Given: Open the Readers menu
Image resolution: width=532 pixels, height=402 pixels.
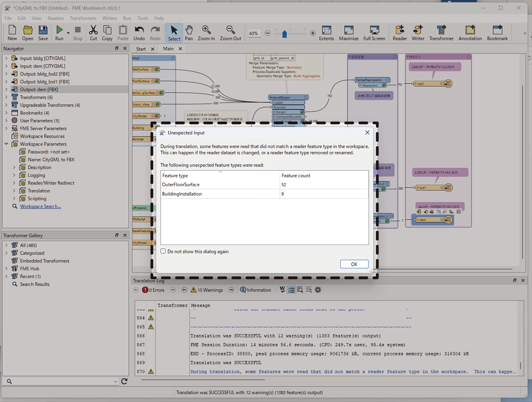Looking at the screenshot, I should tap(56, 18).
